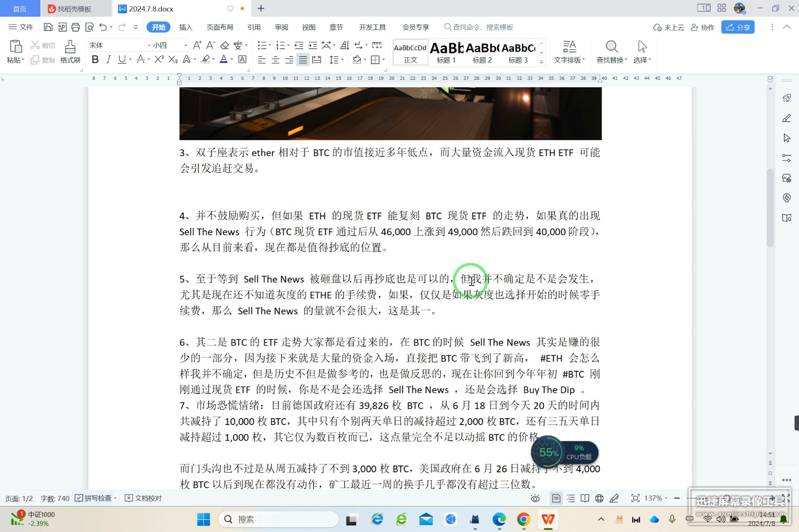Click the 分享 Share button
The height and width of the screenshot is (532, 799).
pyautogui.click(x=738, y=27)
